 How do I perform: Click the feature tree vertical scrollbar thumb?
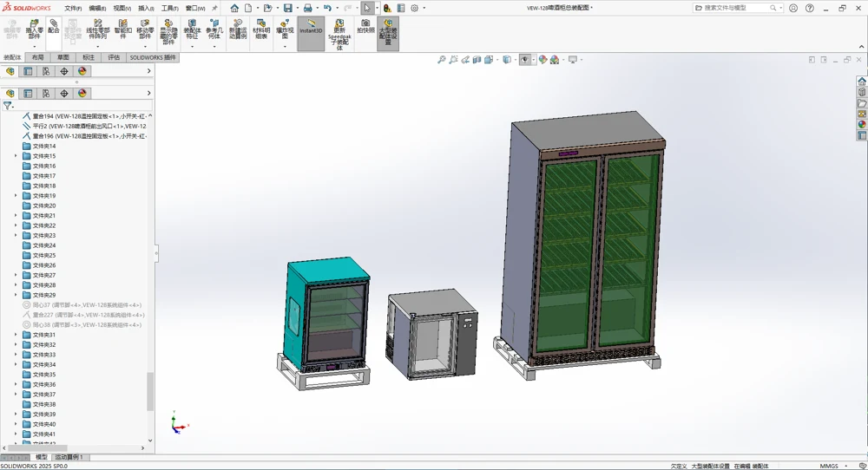149,391
